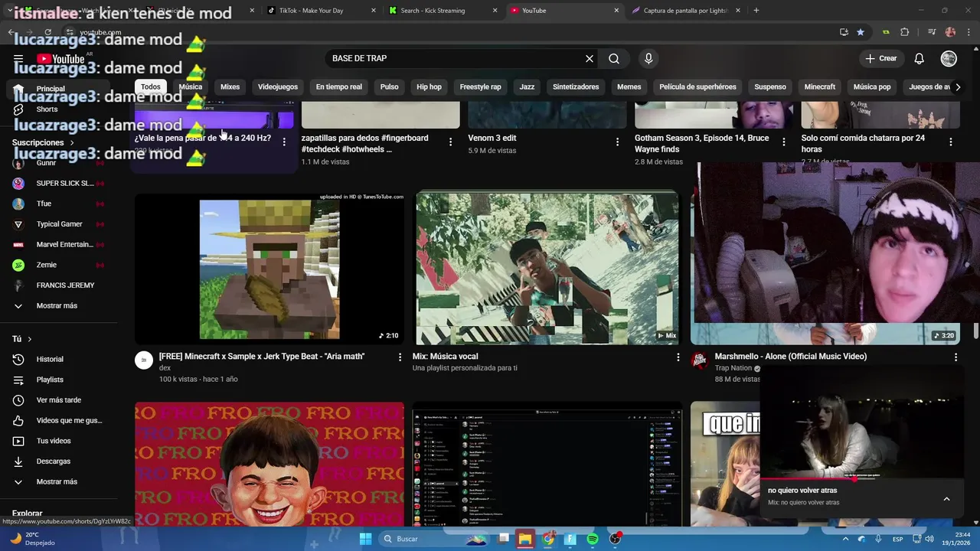Screen dimensions: 980x551
Task: Open a new browser tab with plus
Action: (x=756, y=11)
